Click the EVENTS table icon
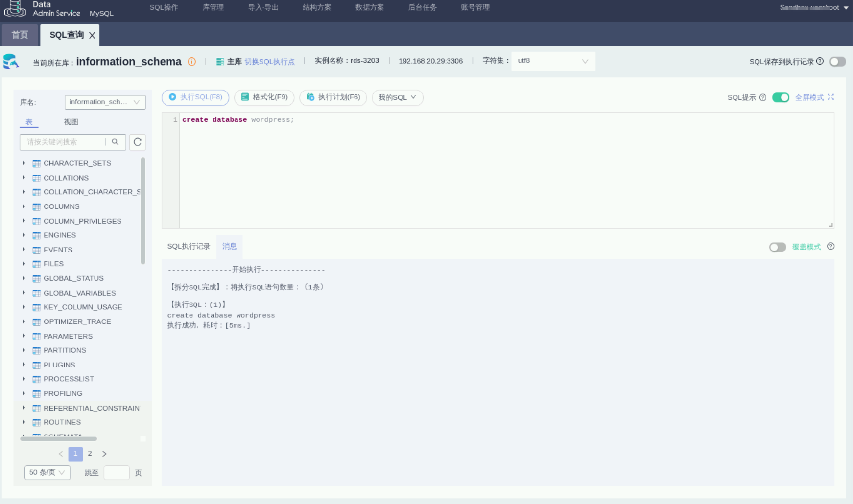This screenshot has width=853, height=504. coord(37,250)
